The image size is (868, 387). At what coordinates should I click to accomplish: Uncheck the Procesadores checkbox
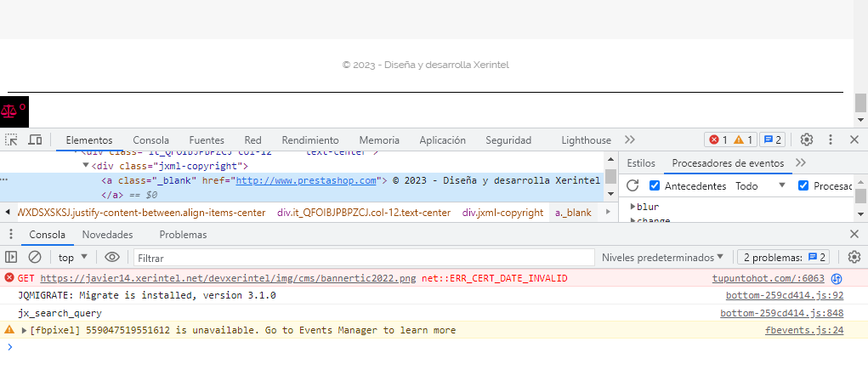click(x=803, y=185)
